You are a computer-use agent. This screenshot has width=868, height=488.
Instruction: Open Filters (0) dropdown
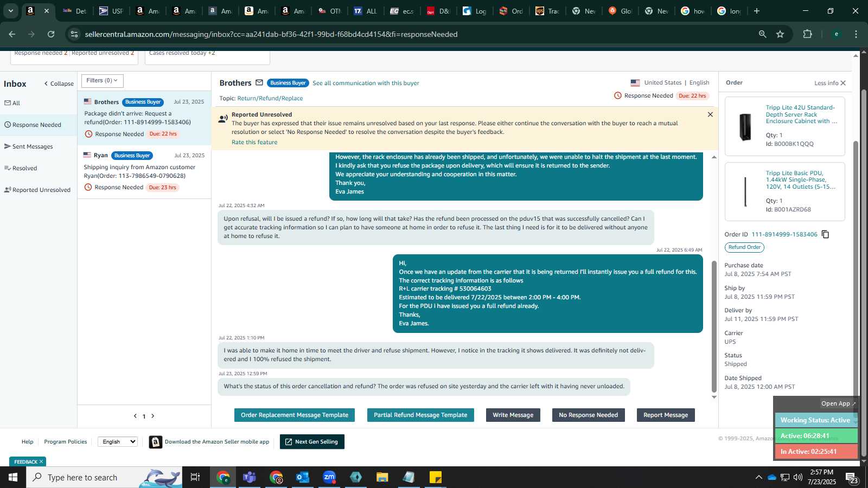[x=102, y=81]
